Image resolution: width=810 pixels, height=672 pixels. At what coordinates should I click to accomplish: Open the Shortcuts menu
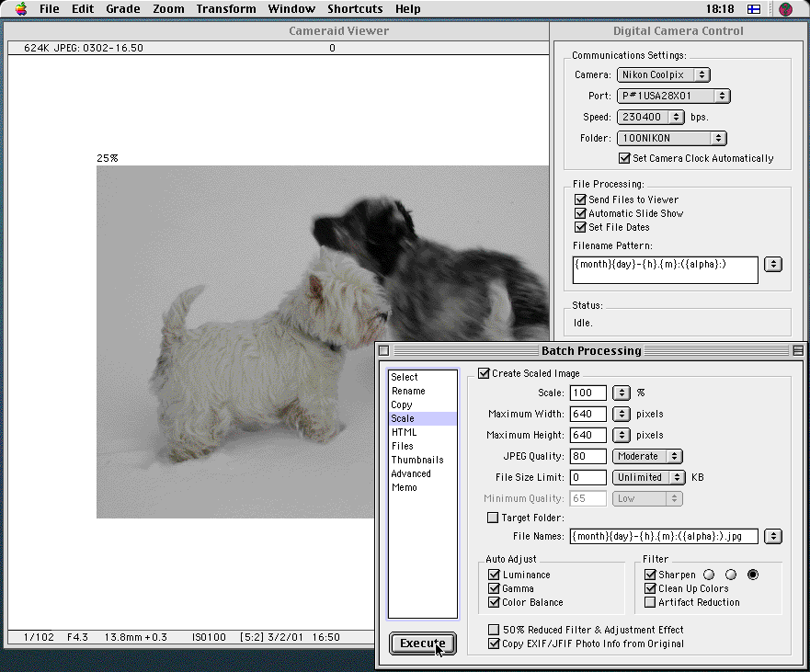[355, 9]
